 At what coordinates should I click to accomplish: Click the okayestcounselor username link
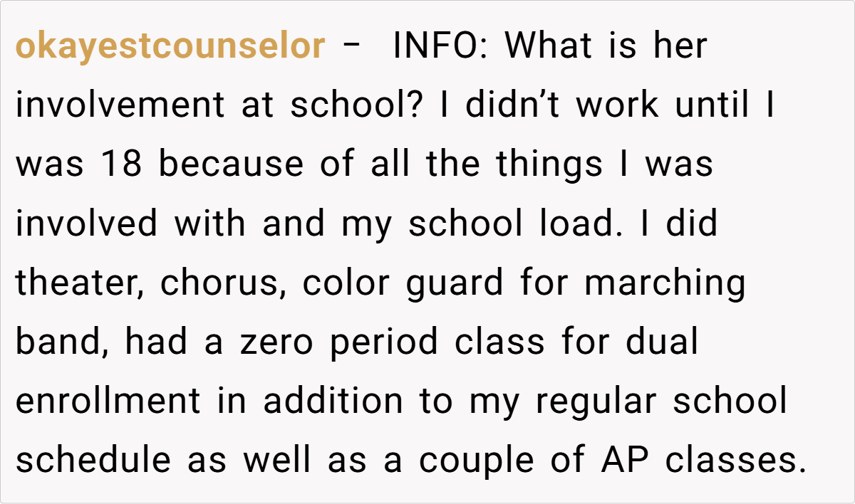click(x=170, y=47)
